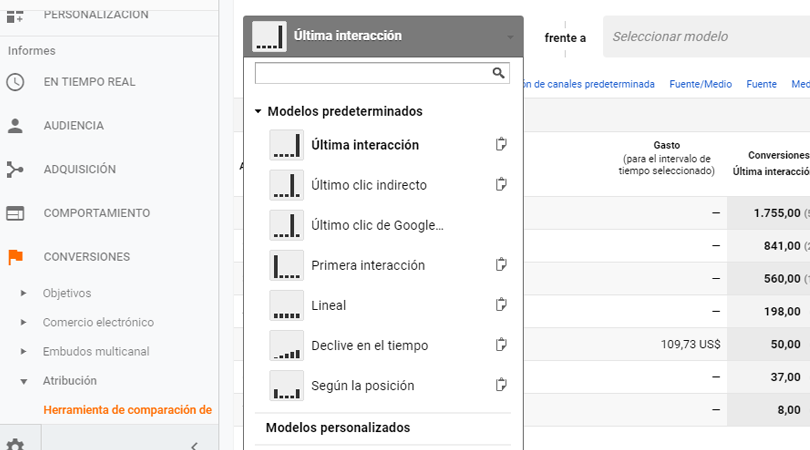Open the Modelos personalizados section
810x450 pixels.
338,428
